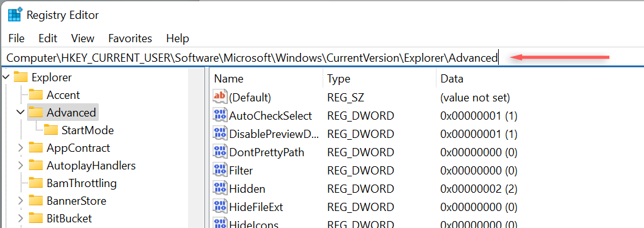Expand the AutoplayHandlers tree node

click(21, 166)
